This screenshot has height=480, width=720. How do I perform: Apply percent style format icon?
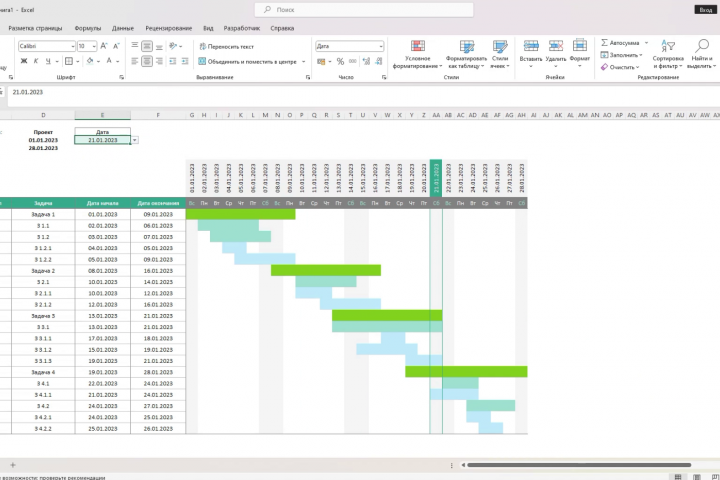(340, 62)
